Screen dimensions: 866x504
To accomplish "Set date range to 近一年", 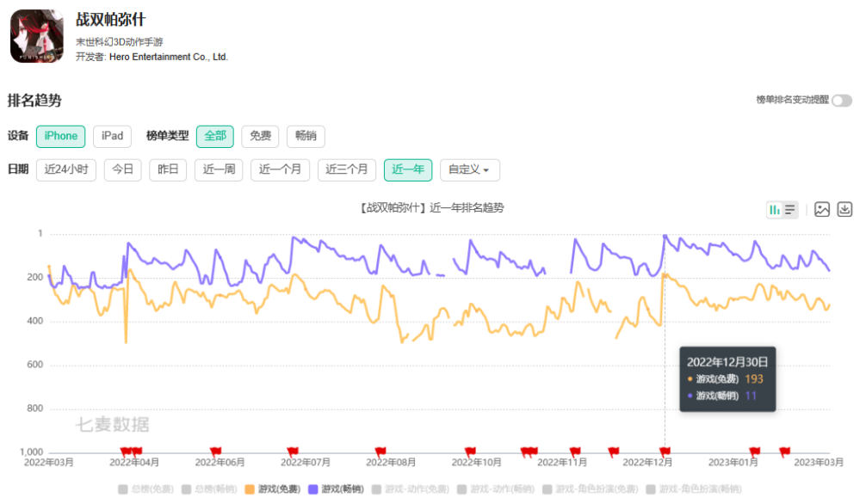I will 408,170.
